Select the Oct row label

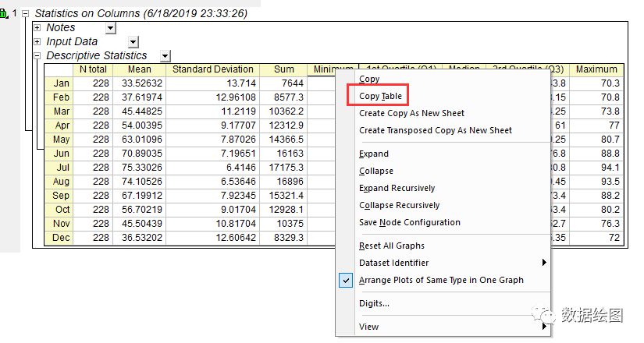point(59,210)
